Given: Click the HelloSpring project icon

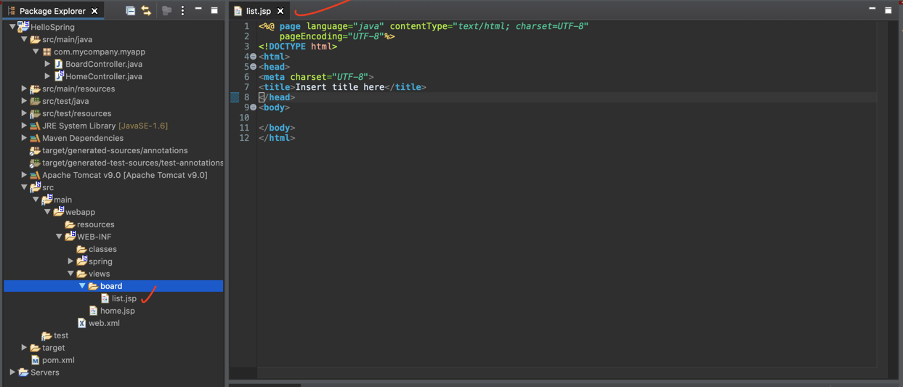Looking at the screenshot, I should [x=23, y=26].
